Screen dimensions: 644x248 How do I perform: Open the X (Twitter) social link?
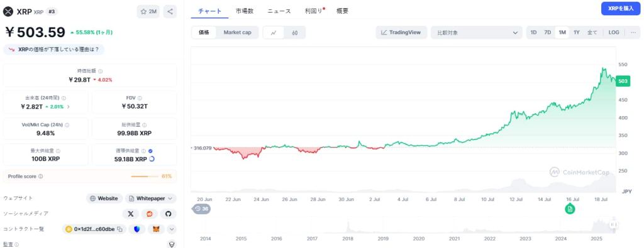click(131, 213)
